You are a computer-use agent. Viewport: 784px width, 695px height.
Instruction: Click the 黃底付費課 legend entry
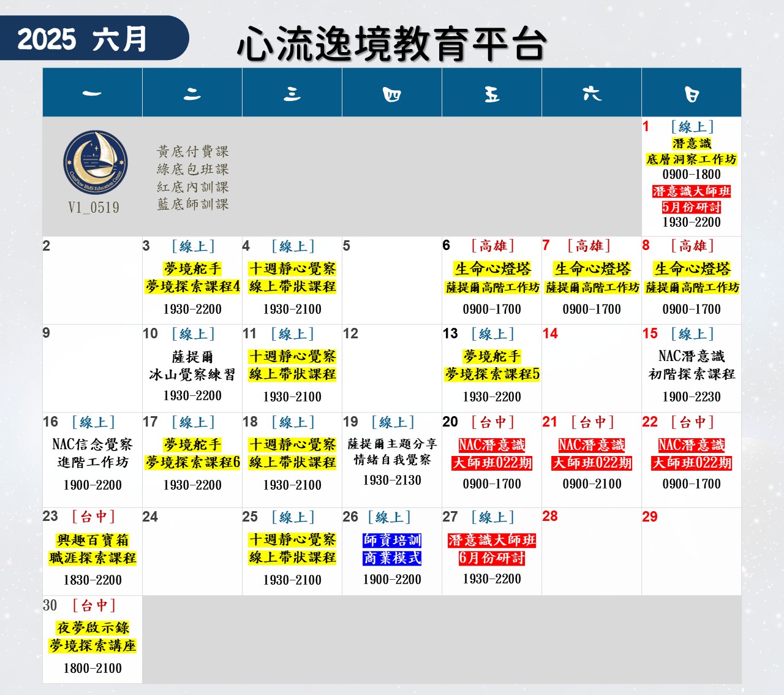click(192, 151)
